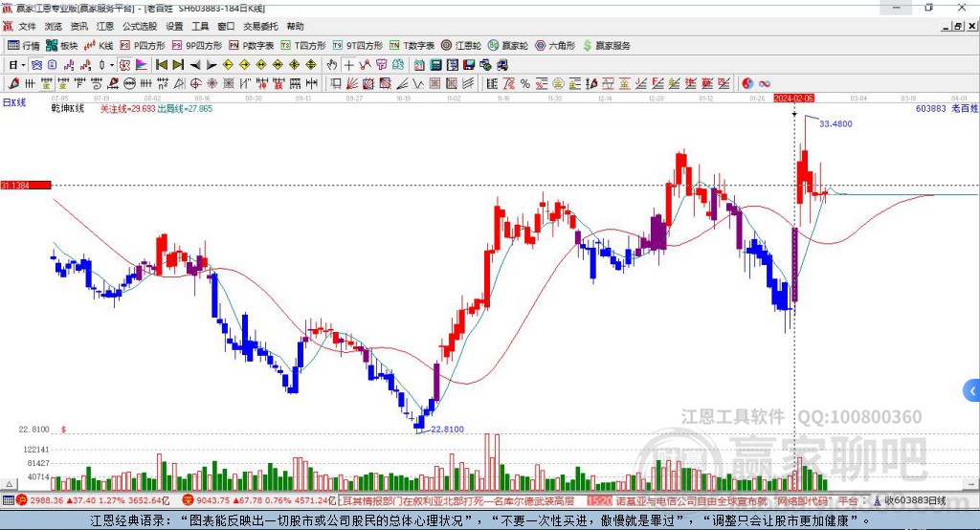Viewport: 980px width, 530px height.
Task: Select the red fan lines drawing tool
Action: coord(352,83)
